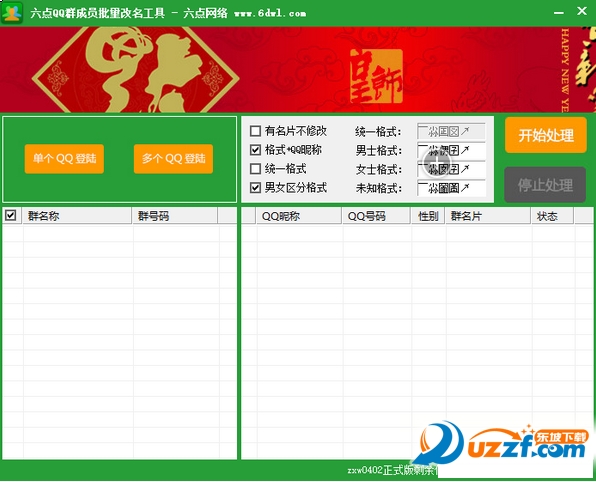596x482 pixels.
Task: Click the 停止处理 button
Action: click(545, 185)
